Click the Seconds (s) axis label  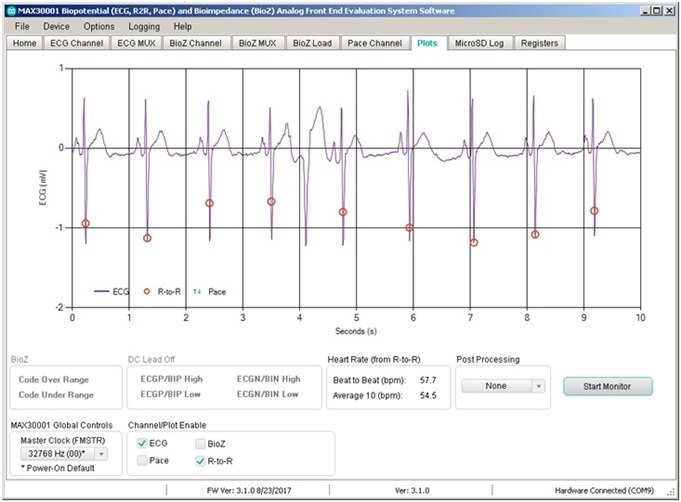356,331
